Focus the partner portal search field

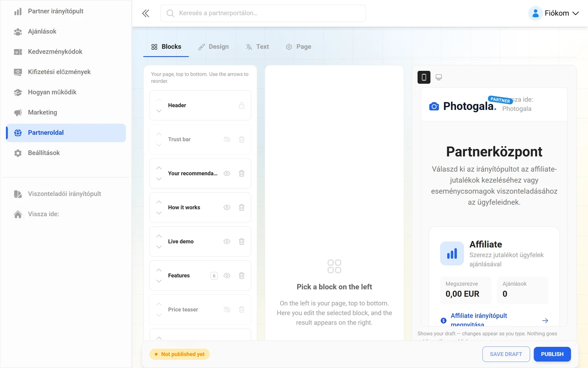(263, 13)
